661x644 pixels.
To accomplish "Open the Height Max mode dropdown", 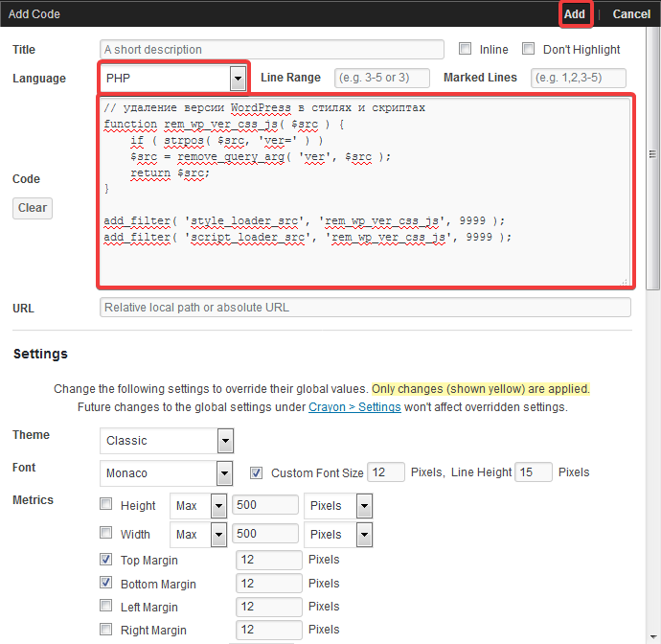I will tap(198, 506).
